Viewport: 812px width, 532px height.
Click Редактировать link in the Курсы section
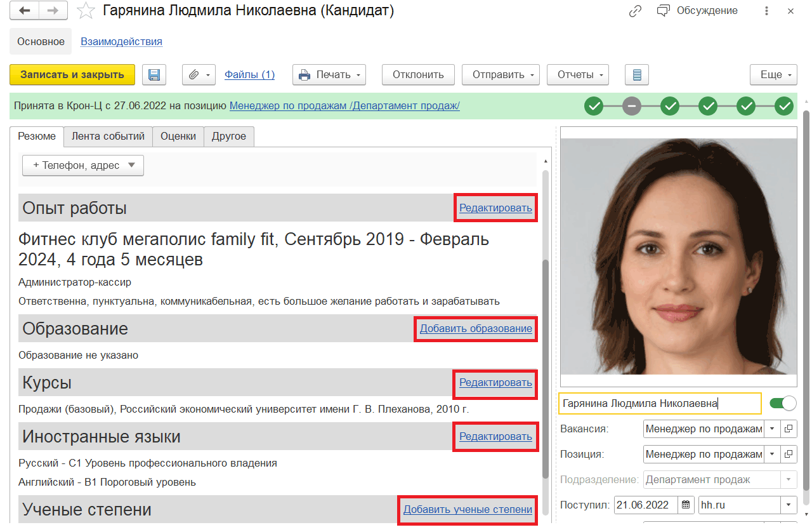[495, 383]
